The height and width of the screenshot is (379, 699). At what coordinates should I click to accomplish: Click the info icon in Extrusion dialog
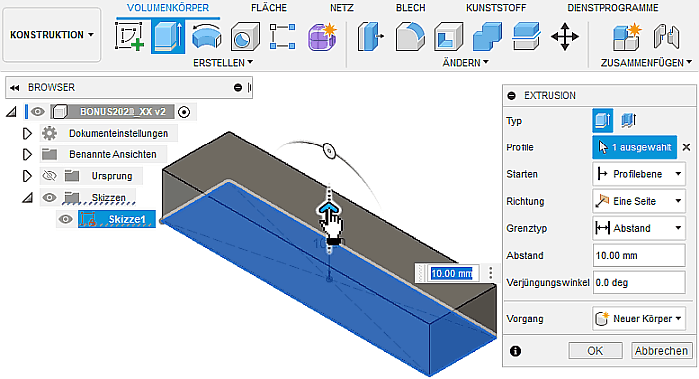515,351
